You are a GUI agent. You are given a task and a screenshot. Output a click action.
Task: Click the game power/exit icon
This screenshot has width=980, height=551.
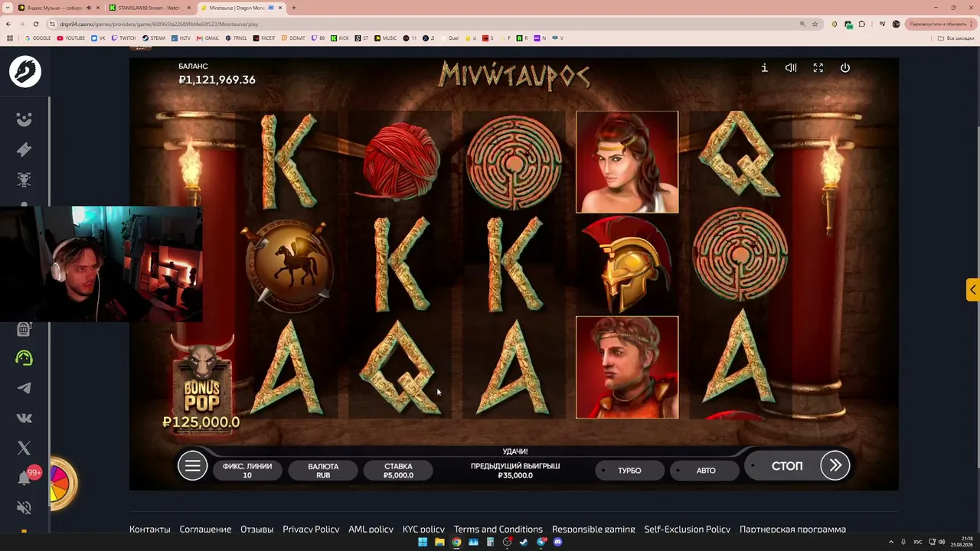point(845,68)
